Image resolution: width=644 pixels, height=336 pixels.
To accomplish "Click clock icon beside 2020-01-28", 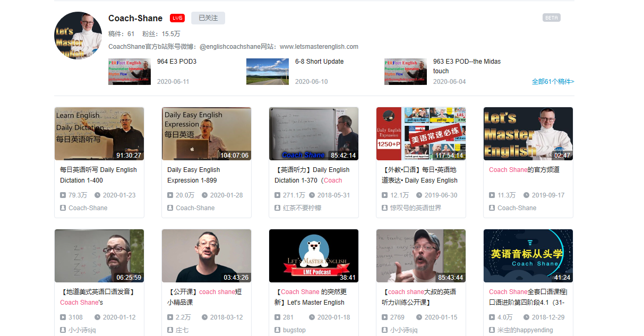I will (x=204, y=195).
